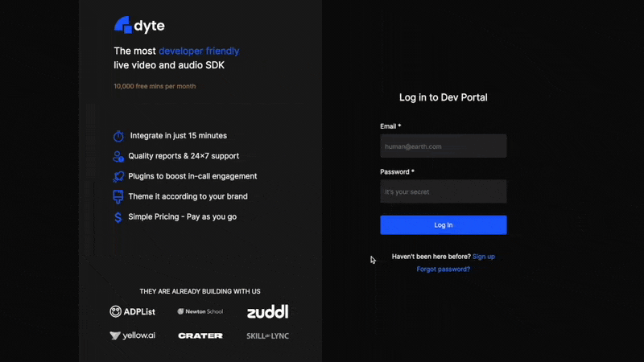Open the Sign up link
This screenshot has height=362, width=644.
coord(484,257)
